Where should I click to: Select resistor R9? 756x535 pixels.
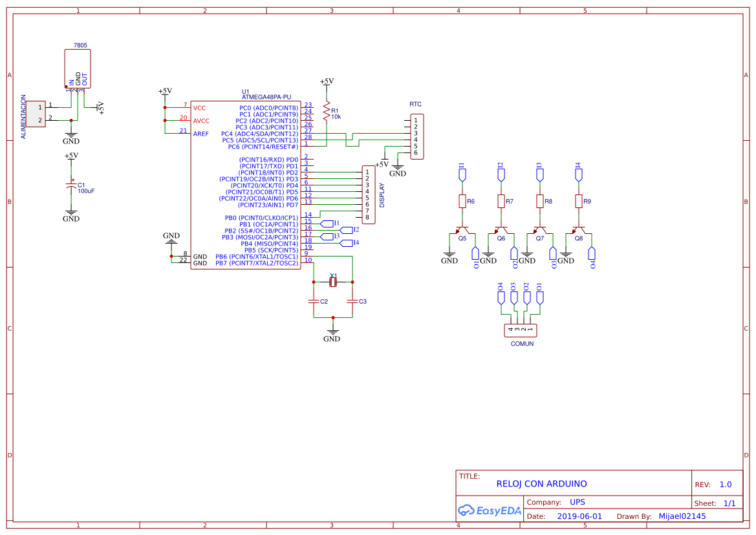[579, 201]
